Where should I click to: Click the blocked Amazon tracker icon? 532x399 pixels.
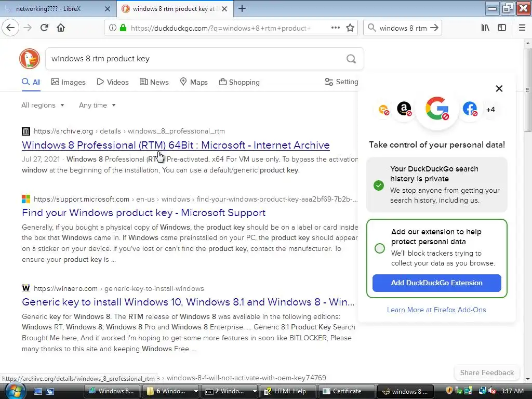point(404,109)
